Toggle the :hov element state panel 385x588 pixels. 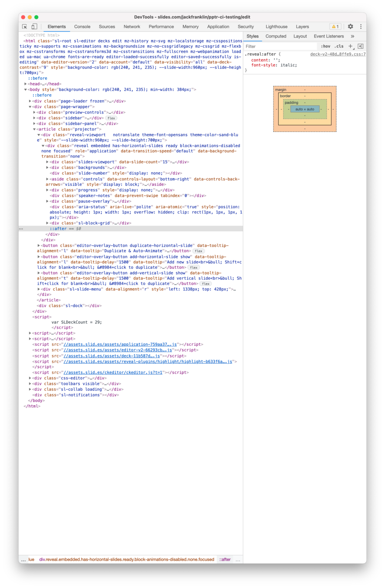325,46
